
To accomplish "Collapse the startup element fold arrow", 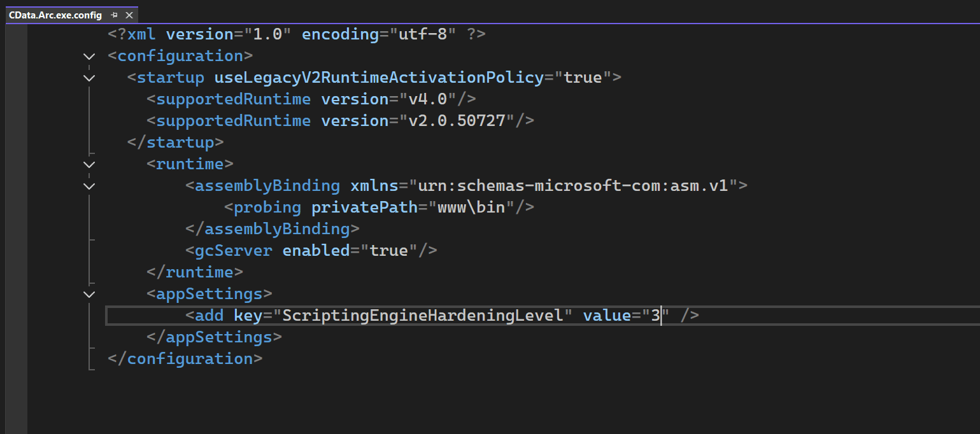I will [89, 78].
